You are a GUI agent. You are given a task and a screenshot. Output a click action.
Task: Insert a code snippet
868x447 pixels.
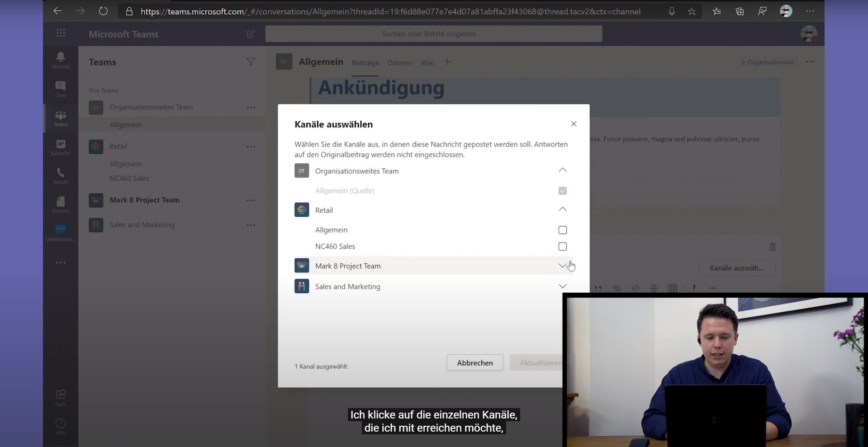point(635,287)
